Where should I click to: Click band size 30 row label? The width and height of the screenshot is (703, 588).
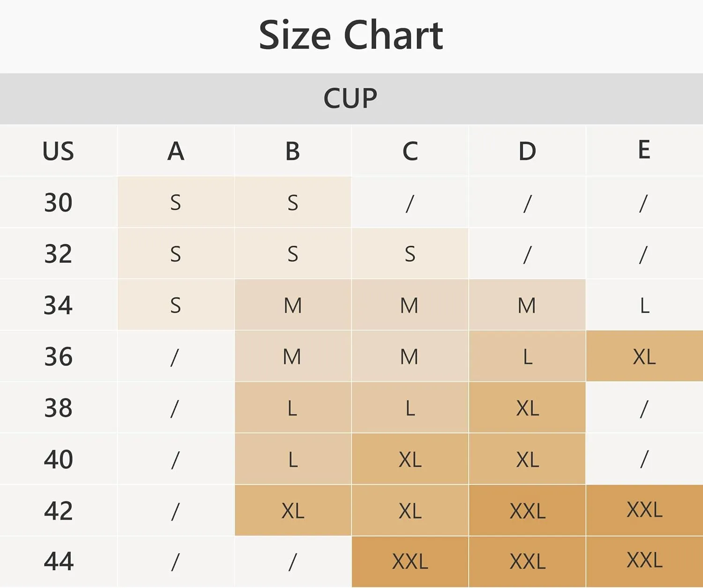[x=58, y=202]
